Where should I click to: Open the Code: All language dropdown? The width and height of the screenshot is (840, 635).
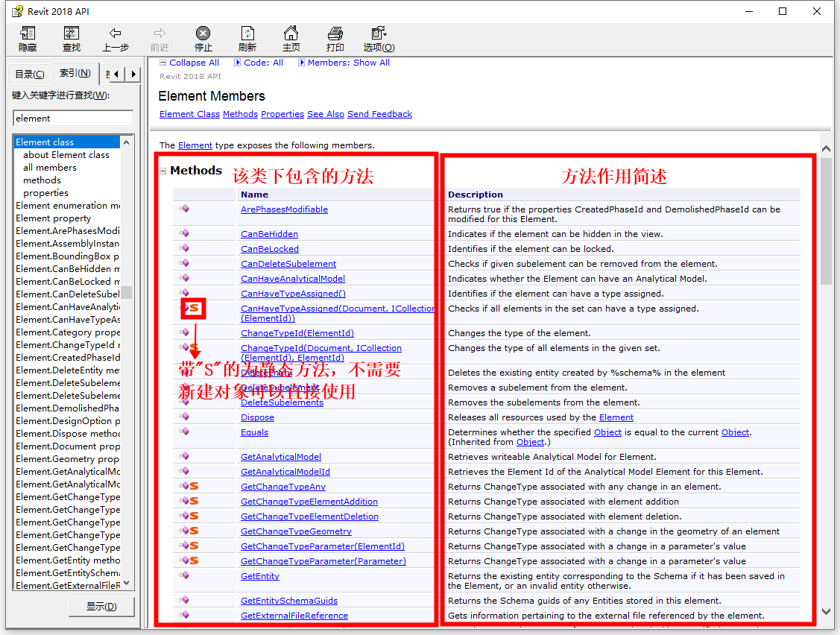(259, 63)
